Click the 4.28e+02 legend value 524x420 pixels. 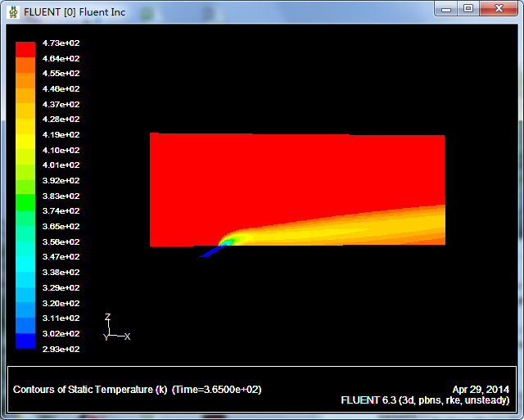[61, 119]
